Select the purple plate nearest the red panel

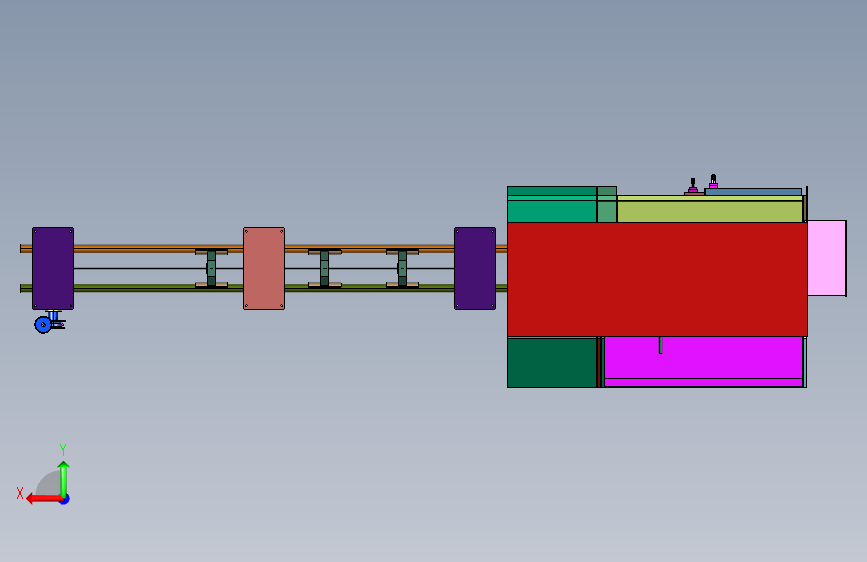(475, 268)
